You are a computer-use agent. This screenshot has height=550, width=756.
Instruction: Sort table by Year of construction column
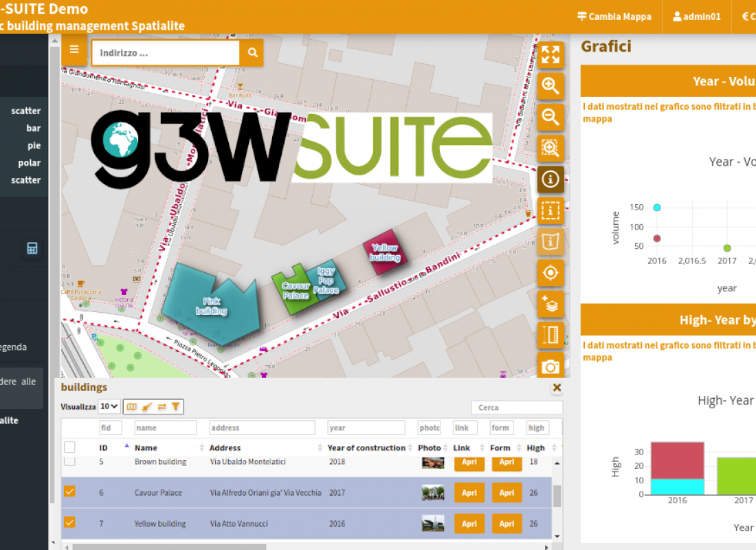click(x=370, y=448)
